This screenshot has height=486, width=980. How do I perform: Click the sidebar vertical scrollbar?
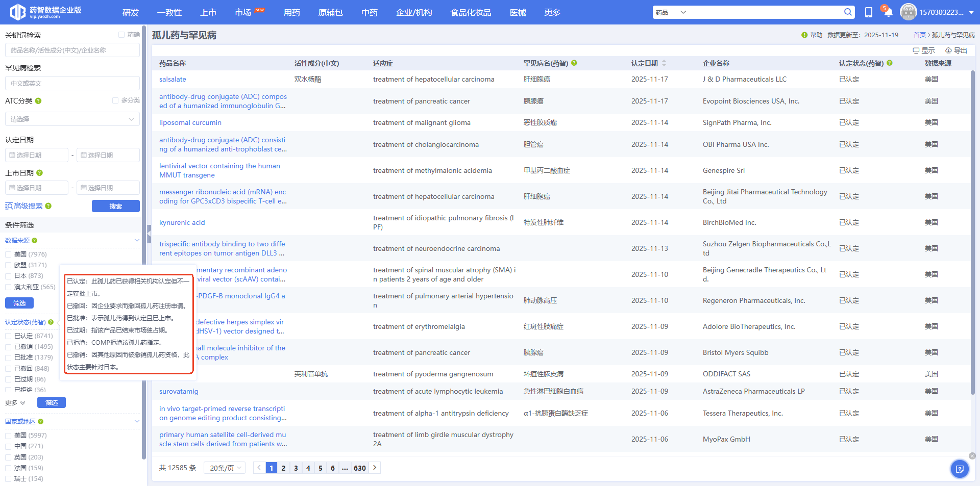point(144,242)
